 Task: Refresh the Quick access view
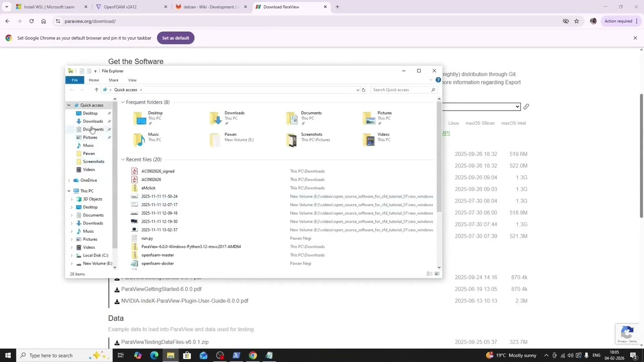pos(363,90)
